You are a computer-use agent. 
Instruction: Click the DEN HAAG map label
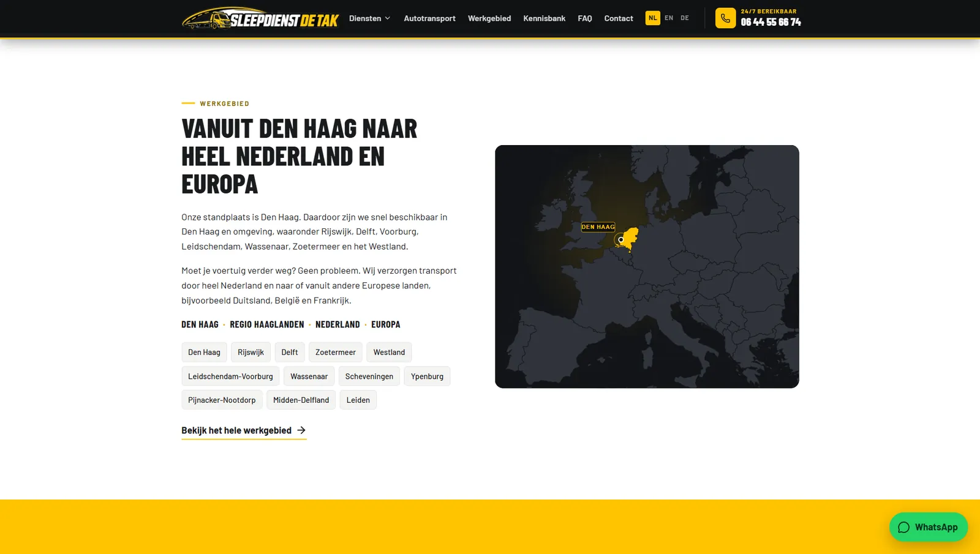[x=598, y=226]
